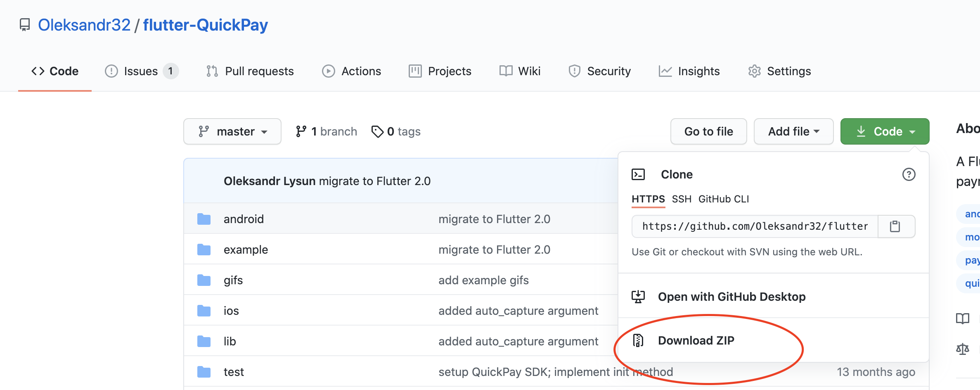
Task: Choose Open with GitHub Desktop
Action: point(731,296)
